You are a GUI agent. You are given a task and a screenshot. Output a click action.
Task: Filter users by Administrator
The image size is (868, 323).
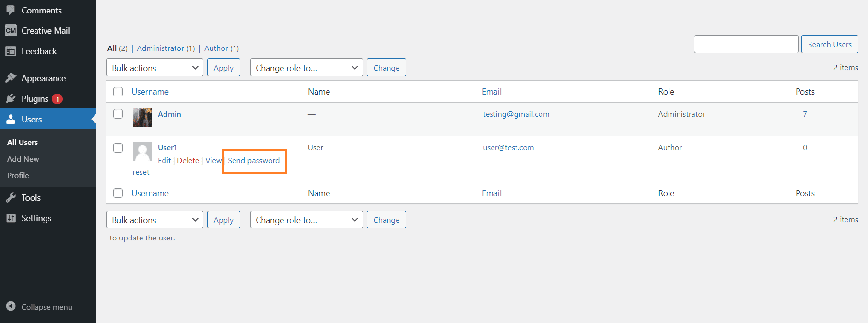[x=166, y=48]
